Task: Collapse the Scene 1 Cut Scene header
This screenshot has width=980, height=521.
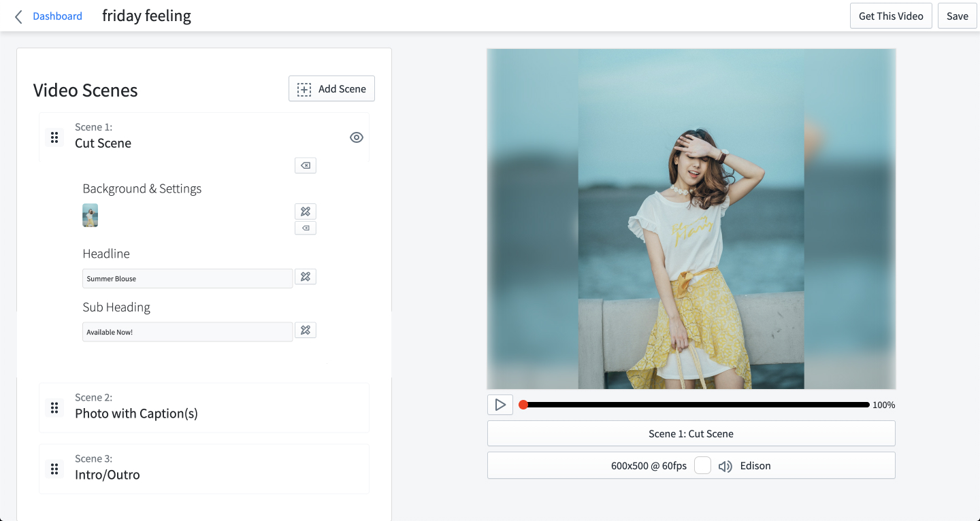Action: pos(204,137)
